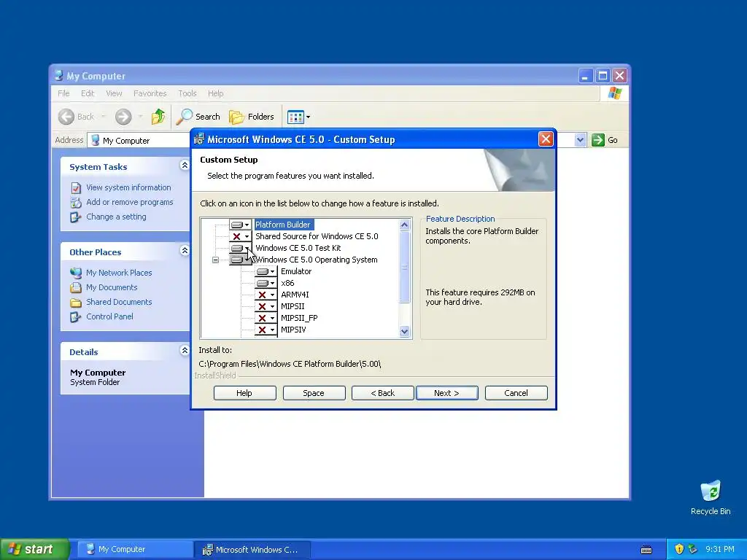Collapse the Other Places panel
Image resolution: width=747 pixels, height=560 pixels.
pos(185,251)
